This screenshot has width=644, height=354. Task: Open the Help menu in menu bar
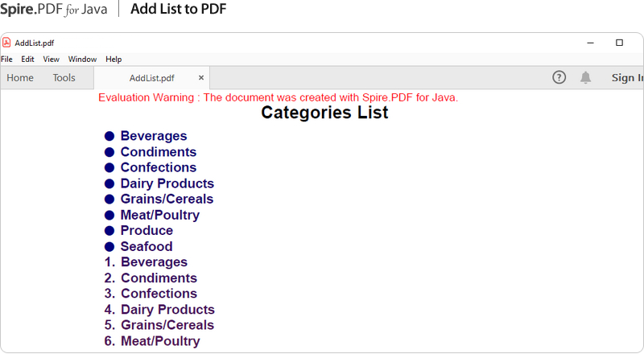(x=114, y=60)
